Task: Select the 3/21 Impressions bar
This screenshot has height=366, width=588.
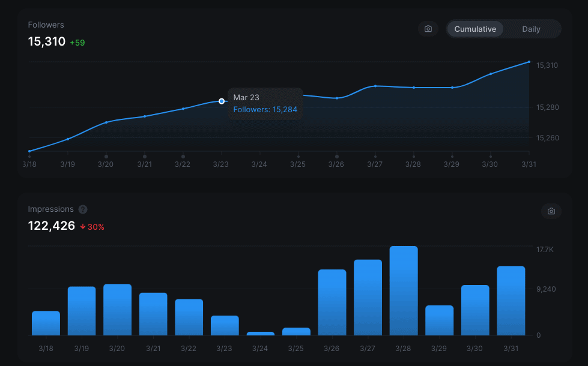Action: coord(153,314)
